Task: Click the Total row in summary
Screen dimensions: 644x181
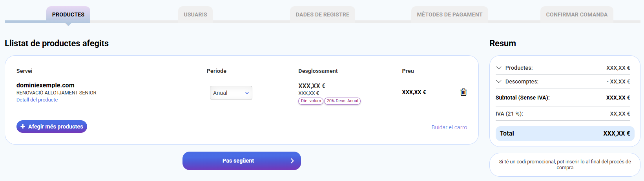Action: click(565, 134)
